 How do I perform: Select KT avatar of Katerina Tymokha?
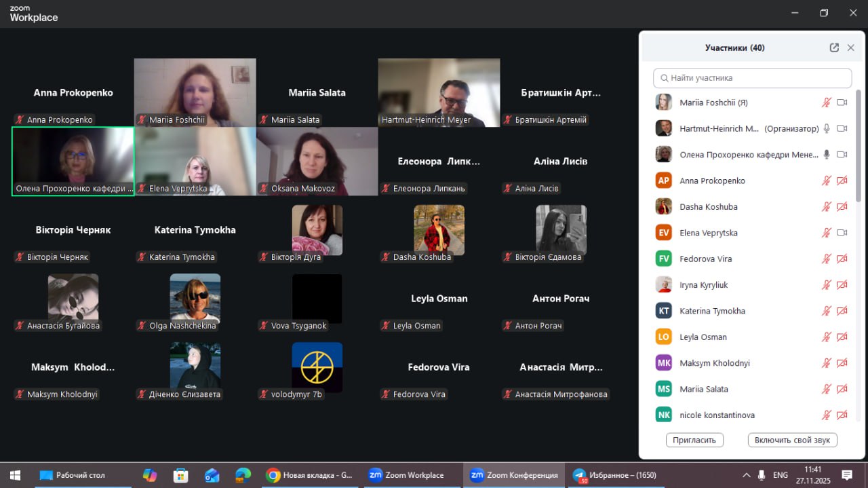point(664,311)
